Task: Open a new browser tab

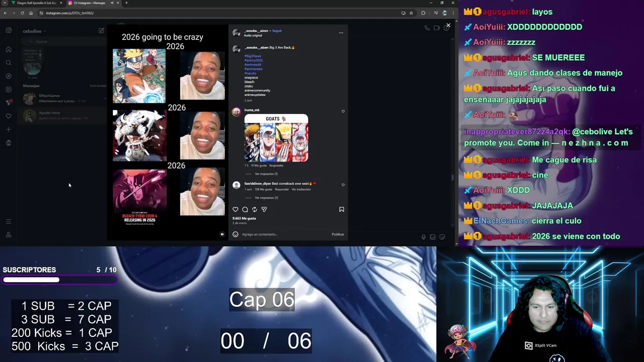Action: point(126,3)
